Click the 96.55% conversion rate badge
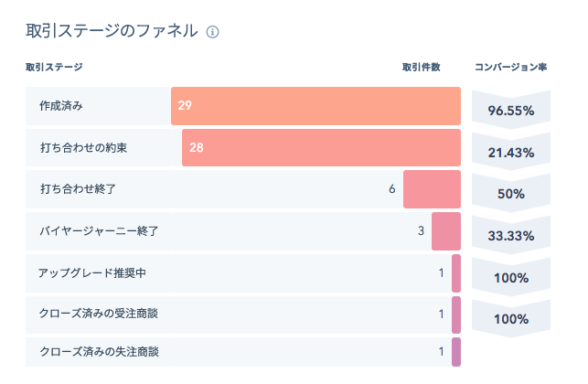 (510, 110)
